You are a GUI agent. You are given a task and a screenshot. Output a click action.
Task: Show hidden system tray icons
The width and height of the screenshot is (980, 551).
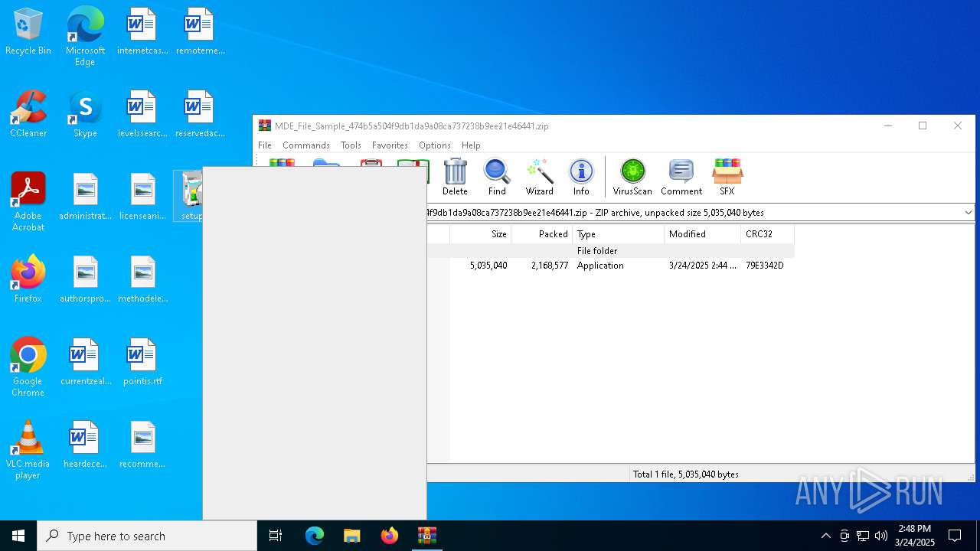[825, 536]
